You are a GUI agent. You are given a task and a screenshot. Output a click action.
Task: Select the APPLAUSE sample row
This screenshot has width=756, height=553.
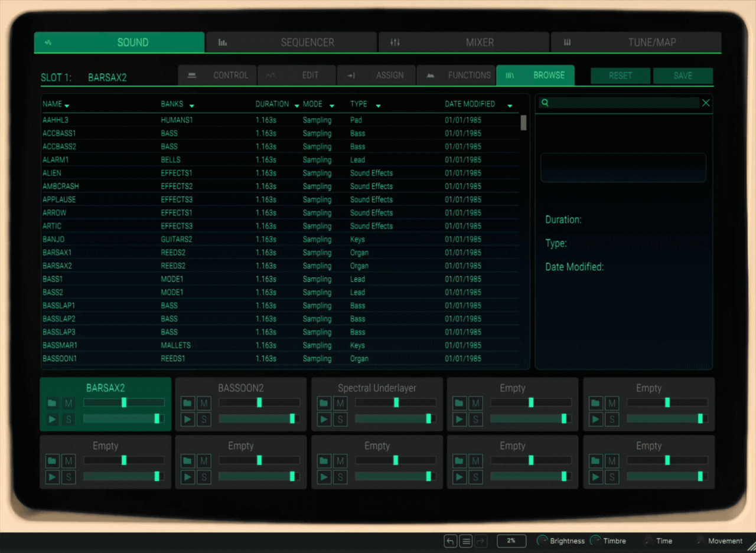pyautogui.click(x=281, y=199)
